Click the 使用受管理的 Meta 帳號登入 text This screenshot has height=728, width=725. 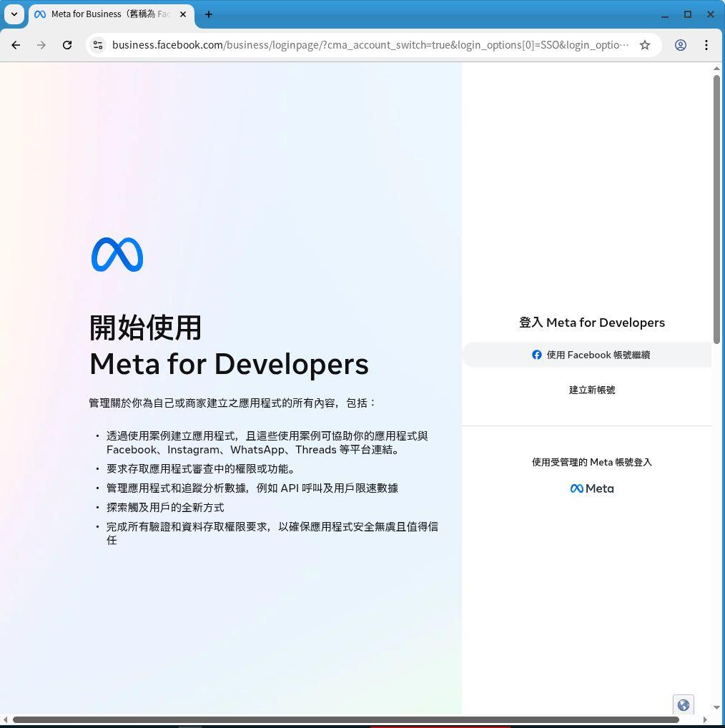[592, 462]
